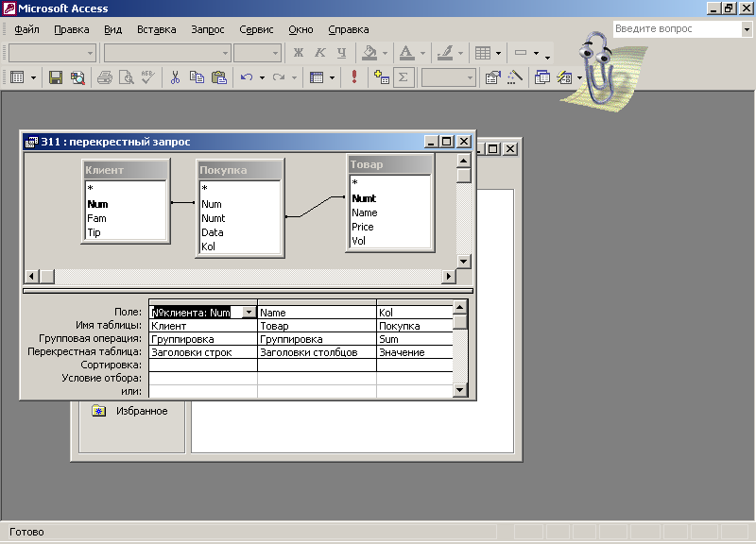Run the query with red exclamation icon
This screenshot has height=544, width=756.
(x=354, y=77)
